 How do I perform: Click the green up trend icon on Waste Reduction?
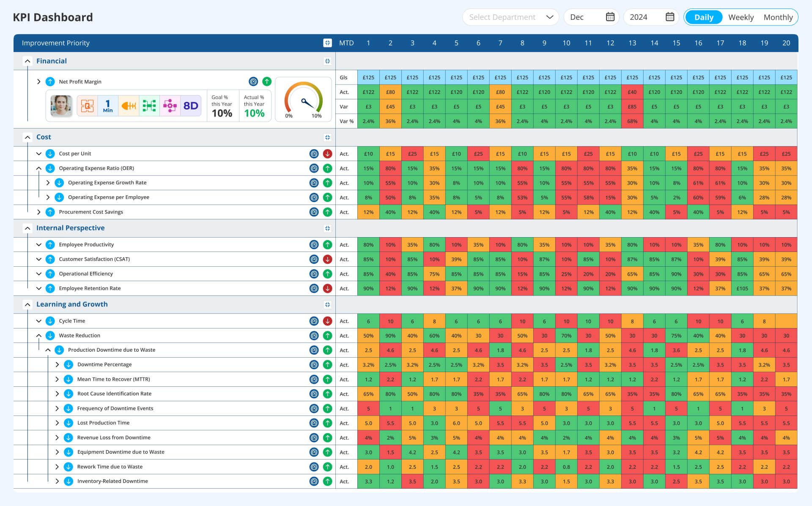pos(327,335)
